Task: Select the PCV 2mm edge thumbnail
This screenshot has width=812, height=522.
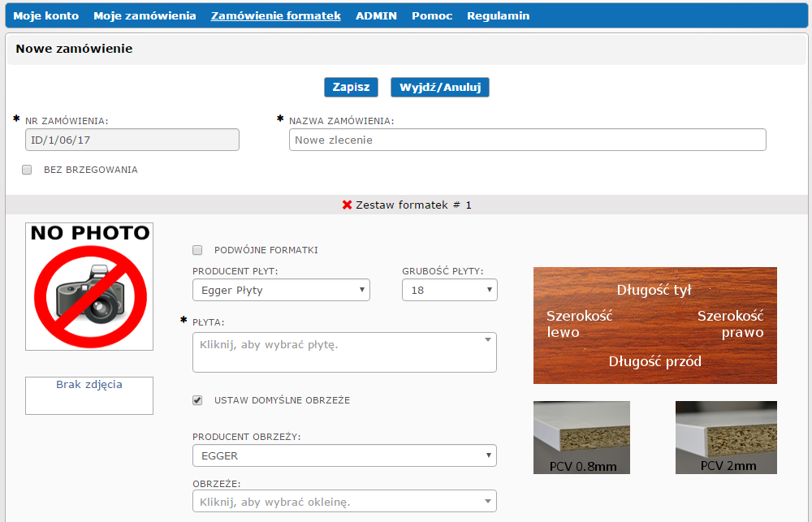Action: click(x=726, y=437)
